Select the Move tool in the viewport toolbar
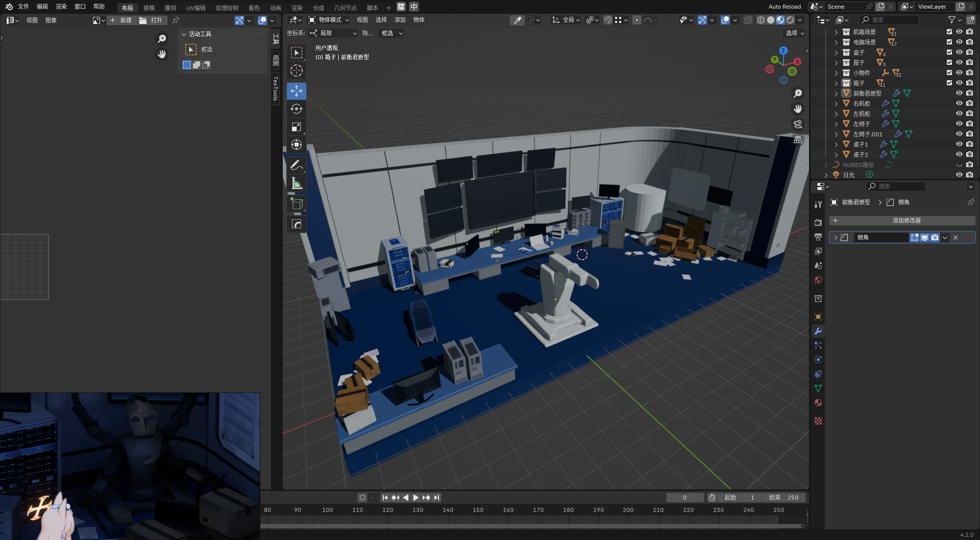The image size is (980, 540). tap(296, 91)
